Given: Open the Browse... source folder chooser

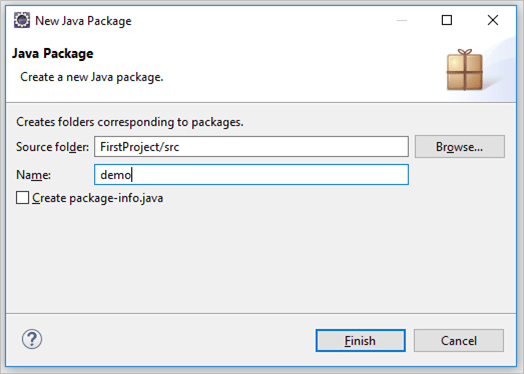Looking at the screenshot, I should pyautogui.click(x=460, y=147).
